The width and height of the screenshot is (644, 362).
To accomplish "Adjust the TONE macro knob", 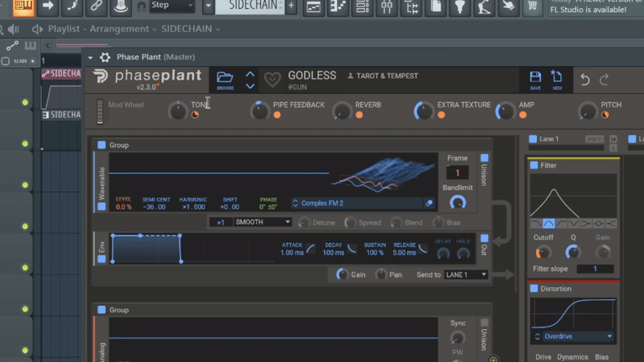I will pos(178,111).
